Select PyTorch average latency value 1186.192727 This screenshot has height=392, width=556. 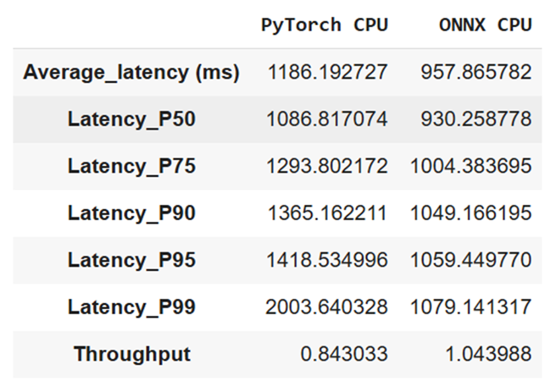coord(328,72)
